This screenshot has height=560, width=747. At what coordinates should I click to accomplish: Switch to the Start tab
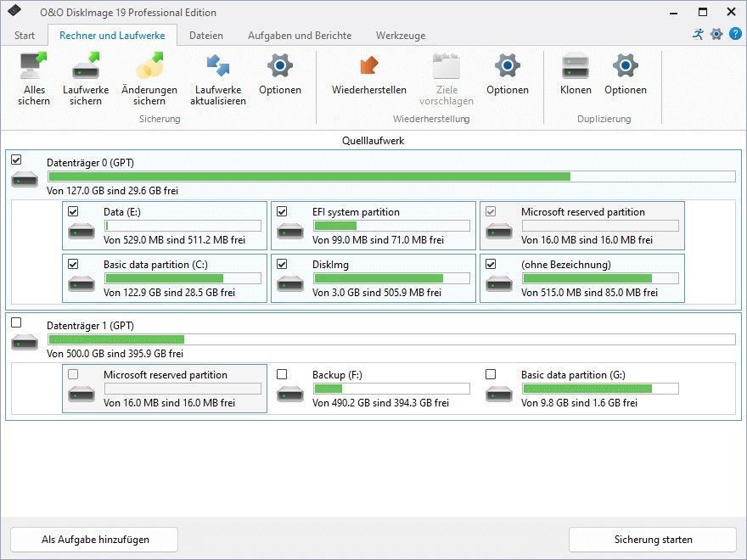[x=25, y=36]
